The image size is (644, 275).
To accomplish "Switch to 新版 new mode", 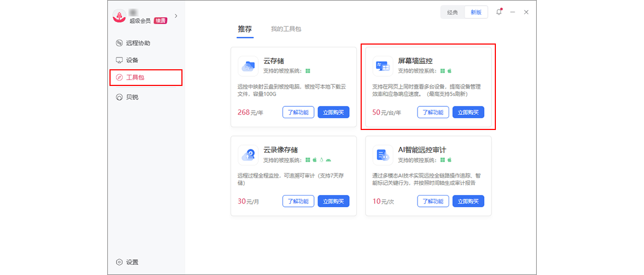I will 476,12.
